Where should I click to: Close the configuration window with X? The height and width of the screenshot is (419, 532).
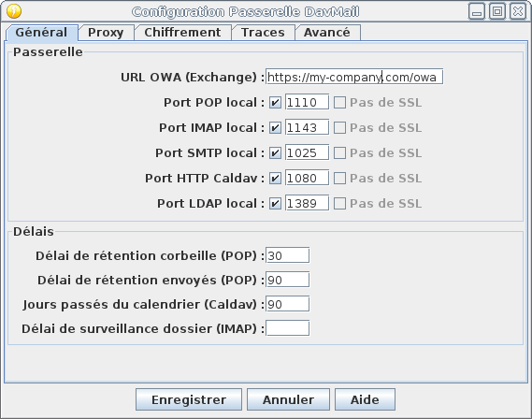(x=518, y=11)
